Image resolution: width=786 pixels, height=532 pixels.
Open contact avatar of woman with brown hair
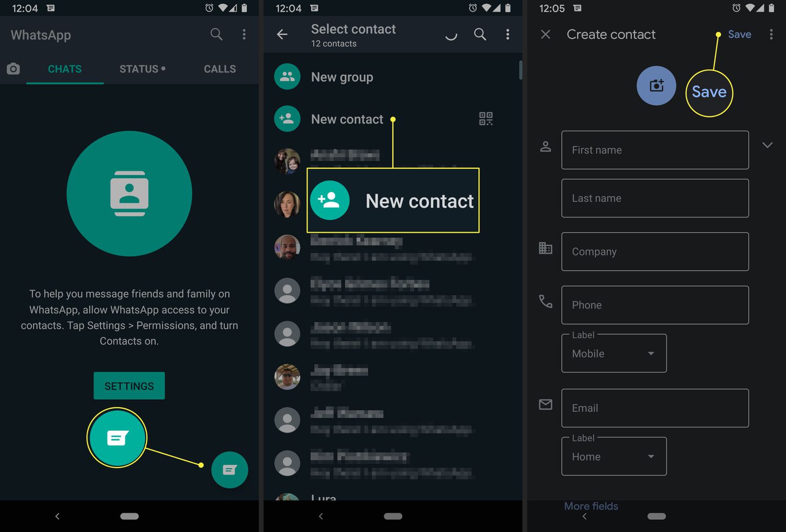[x=287, y=204]
